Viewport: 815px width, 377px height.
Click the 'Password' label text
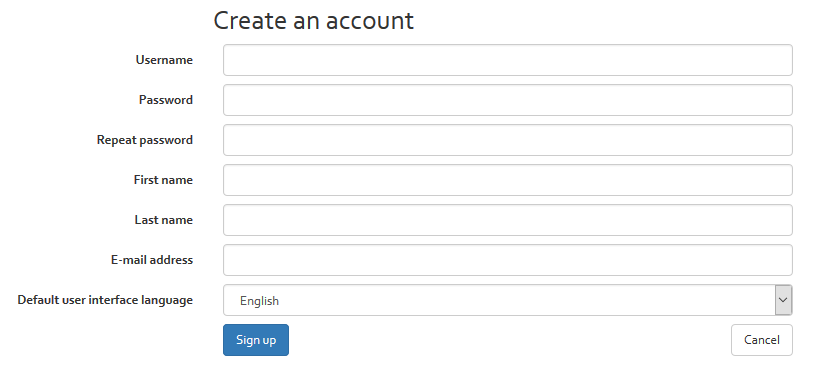166,100
